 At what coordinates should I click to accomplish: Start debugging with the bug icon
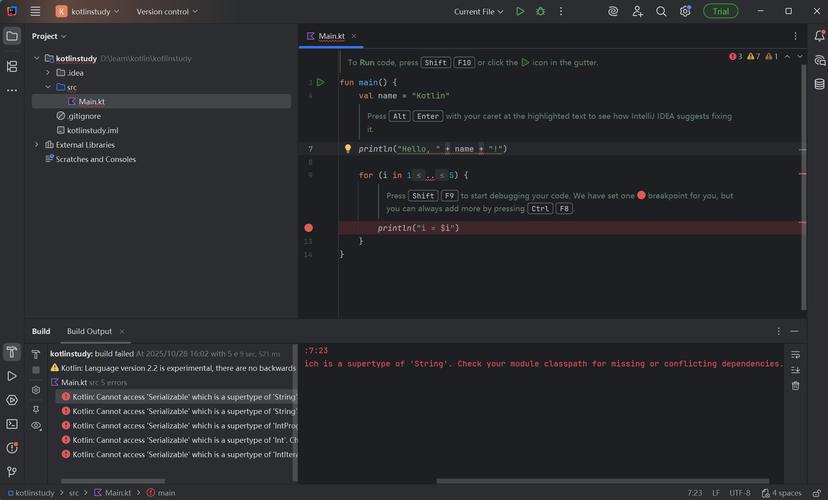[541, 12]
